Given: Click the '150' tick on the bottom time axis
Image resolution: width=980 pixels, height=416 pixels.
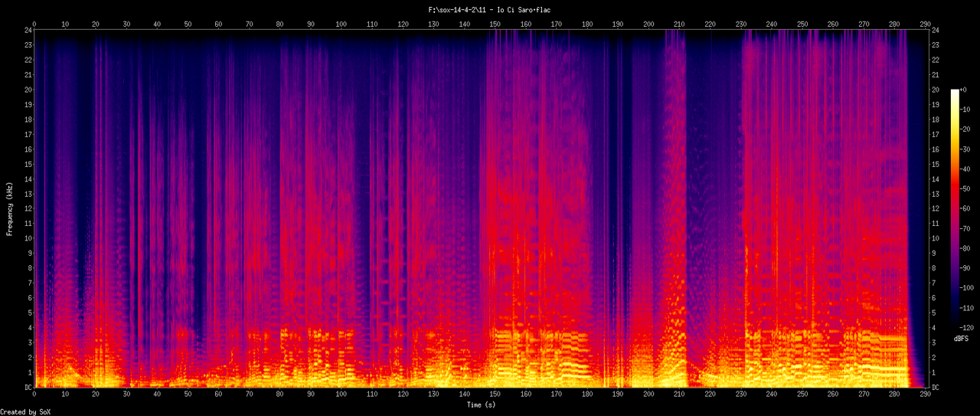Looking at the screenshot, I should [495, 395].
